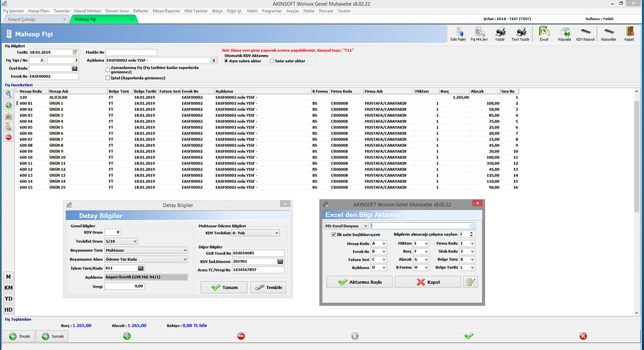Check the İptal (Raporlarda görünmez) checkbox
The width and height of the screenshot is (644, 350).
click(108, 77)
